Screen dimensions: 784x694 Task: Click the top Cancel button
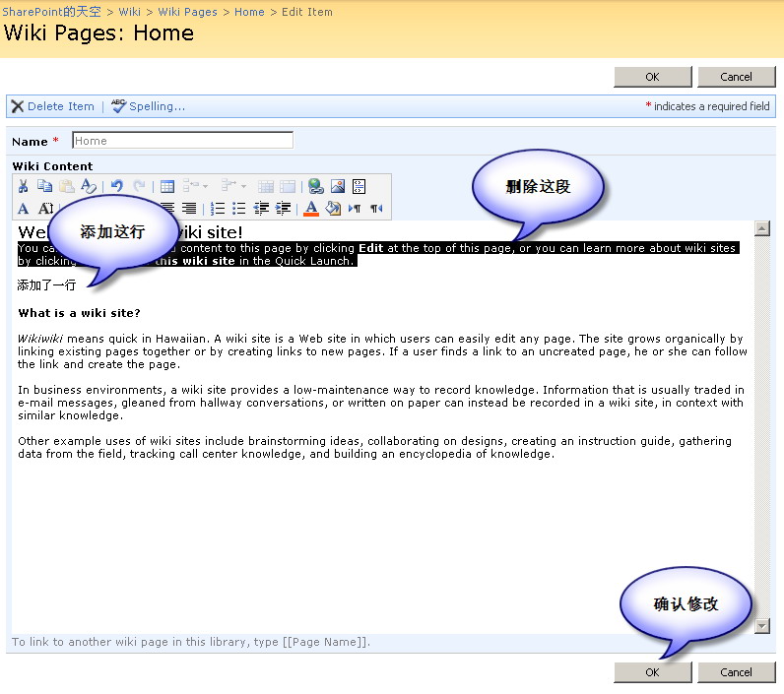(736, 77)
